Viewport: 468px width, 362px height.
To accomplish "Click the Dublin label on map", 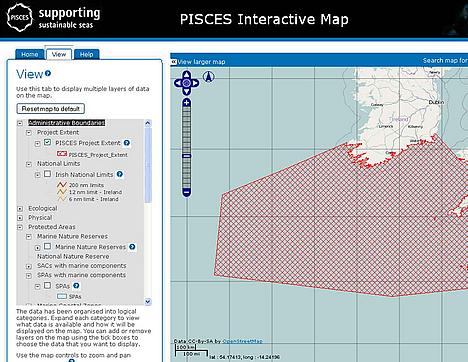I will point(436,102).
